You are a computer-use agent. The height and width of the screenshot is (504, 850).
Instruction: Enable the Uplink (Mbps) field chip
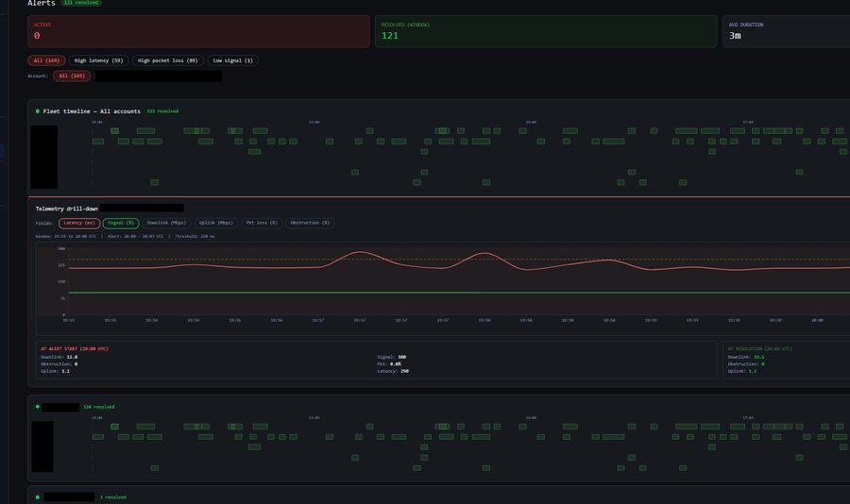point(216,224)
